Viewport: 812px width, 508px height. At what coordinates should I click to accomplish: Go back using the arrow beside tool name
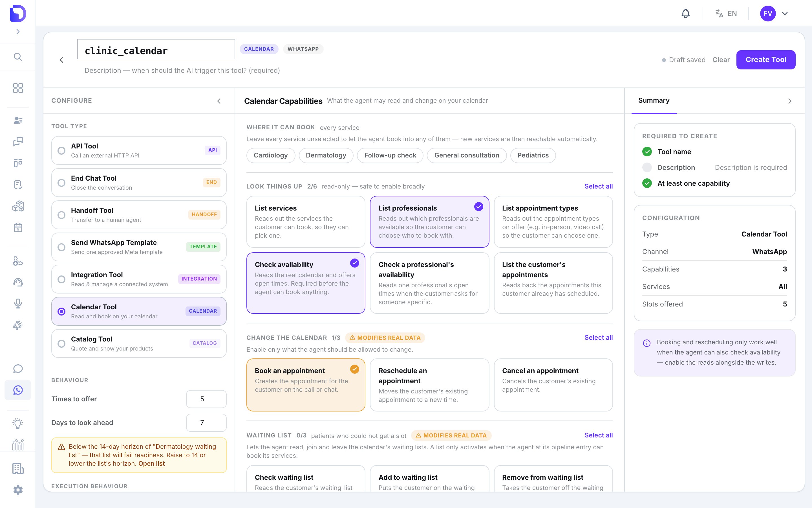(62, 60)
